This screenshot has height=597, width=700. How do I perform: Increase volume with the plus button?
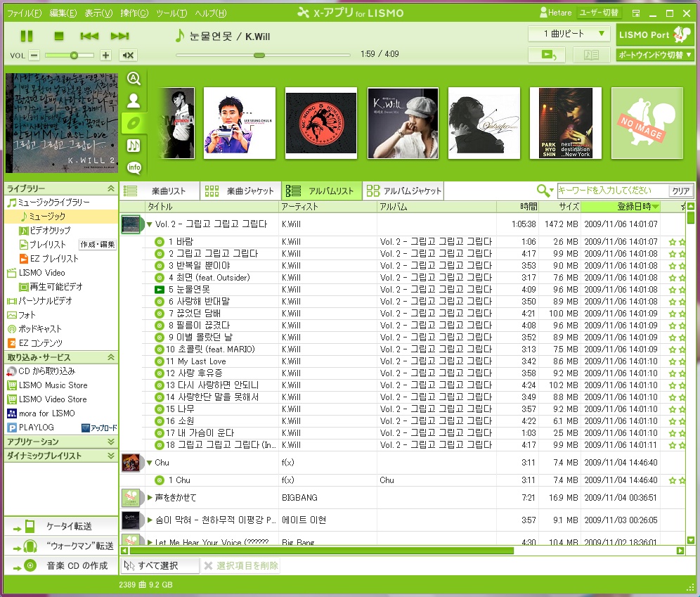(105, 56)
